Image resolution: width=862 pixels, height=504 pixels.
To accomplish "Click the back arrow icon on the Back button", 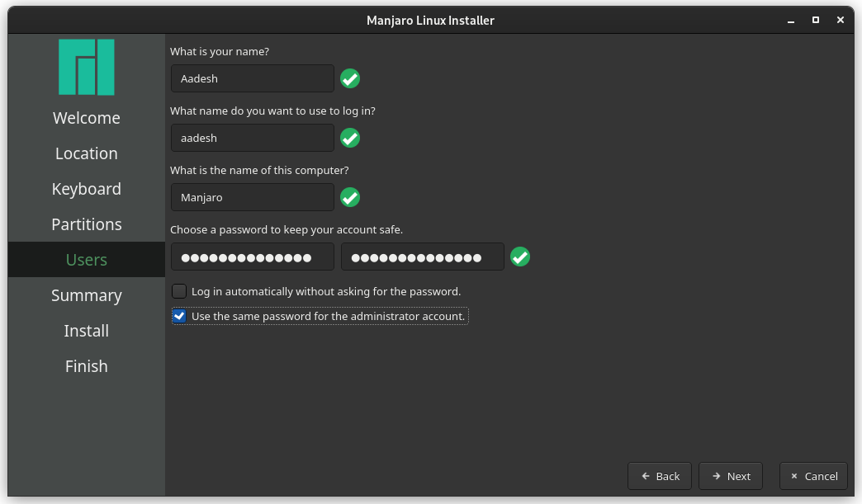I will click(645, 476).
